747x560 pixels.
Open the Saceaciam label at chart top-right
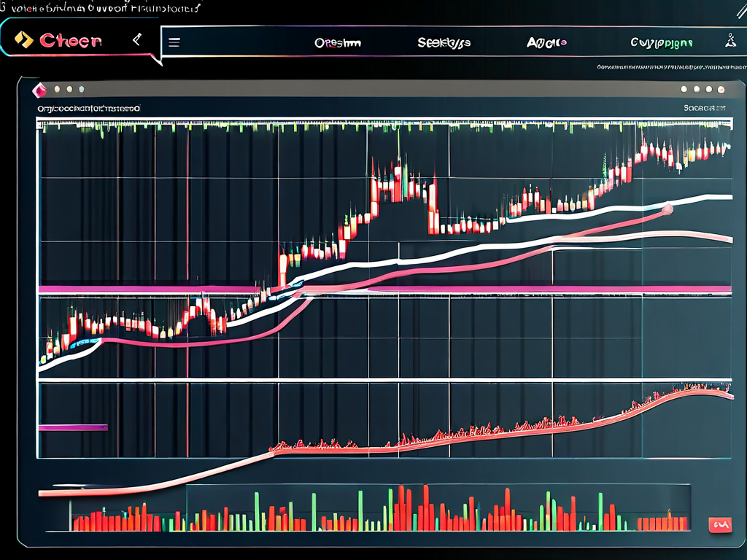pos(705,108)
